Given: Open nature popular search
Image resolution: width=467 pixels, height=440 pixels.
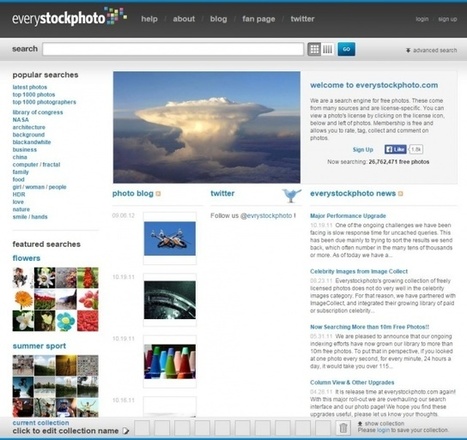Looking at the screenshot, I should (21, 209).
